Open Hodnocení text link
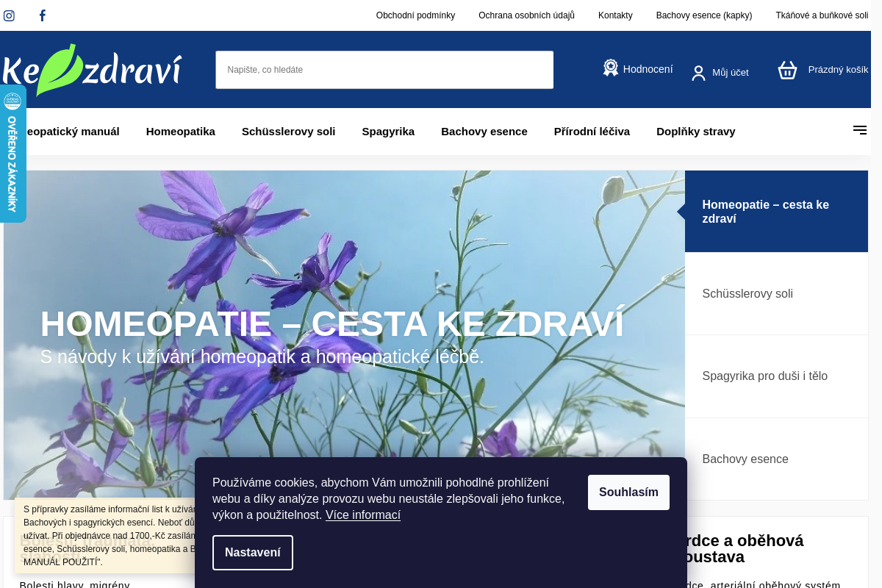882x588 pixels. point(648,69)
